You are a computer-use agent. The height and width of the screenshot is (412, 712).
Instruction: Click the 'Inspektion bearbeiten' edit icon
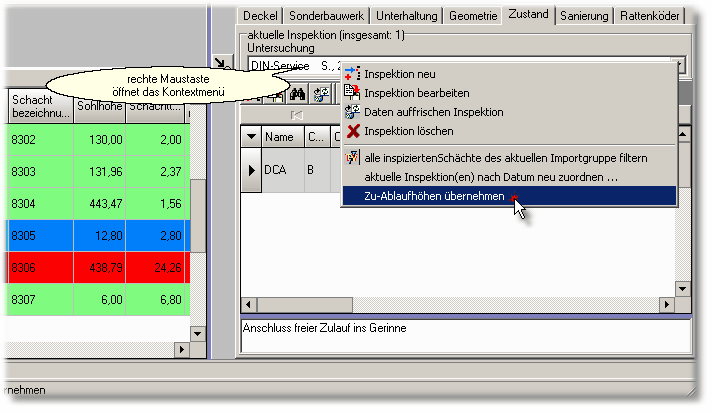(x=351, y=93)
